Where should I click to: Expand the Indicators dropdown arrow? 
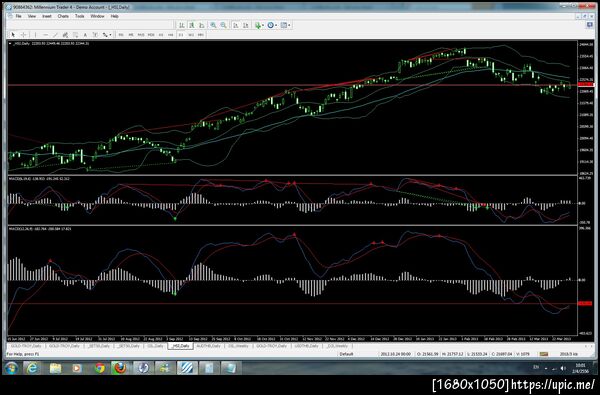(x=263, y=25)
